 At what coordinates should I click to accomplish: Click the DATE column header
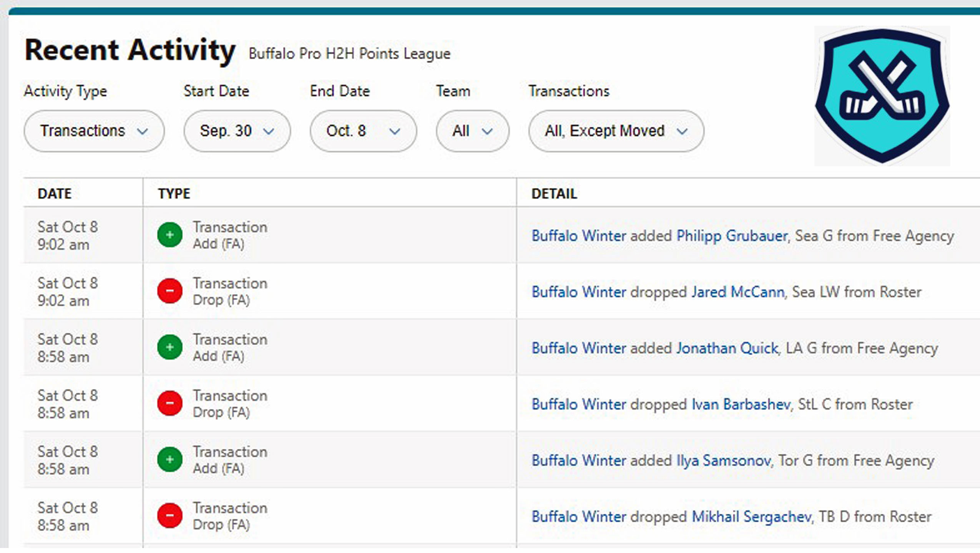coord(55,194)
